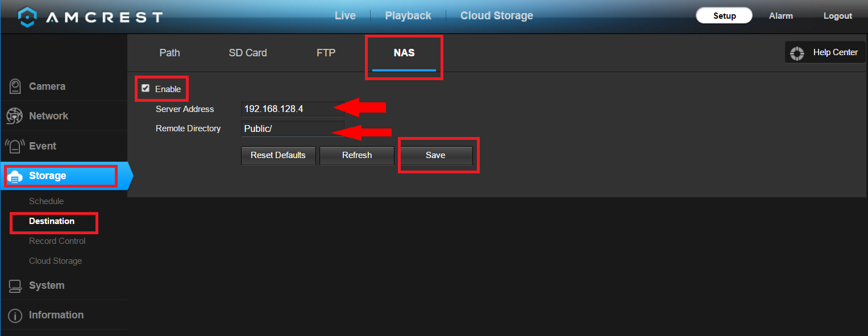
Task: Open the Path tab
Action: [169, 53]
